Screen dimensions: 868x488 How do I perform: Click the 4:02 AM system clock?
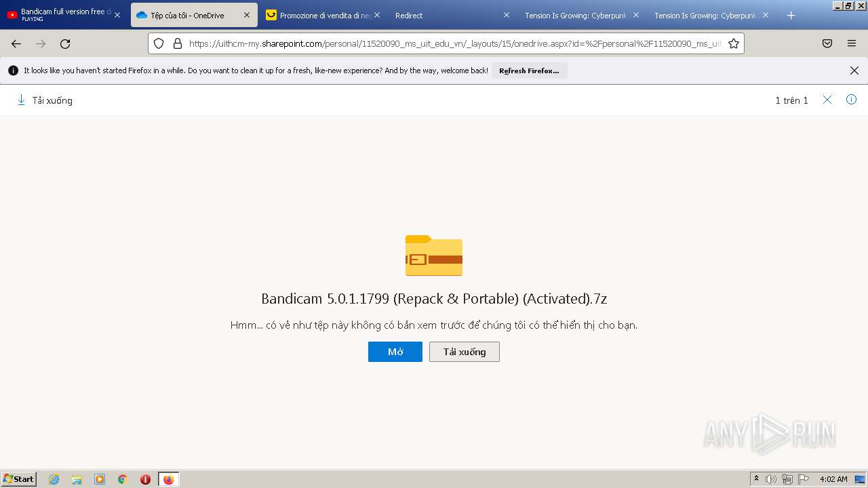833,479
